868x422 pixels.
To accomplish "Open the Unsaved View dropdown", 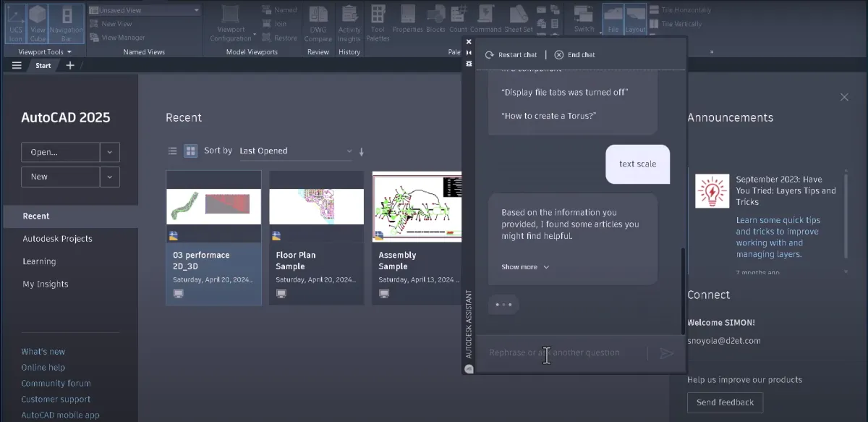I will (x=144, y=10).
